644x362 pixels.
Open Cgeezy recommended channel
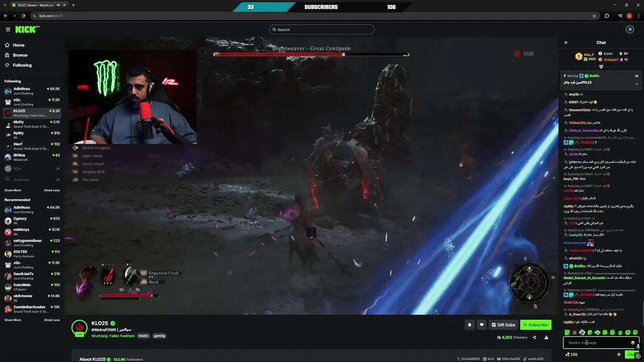pyautogui.click(x=32, y=221)
